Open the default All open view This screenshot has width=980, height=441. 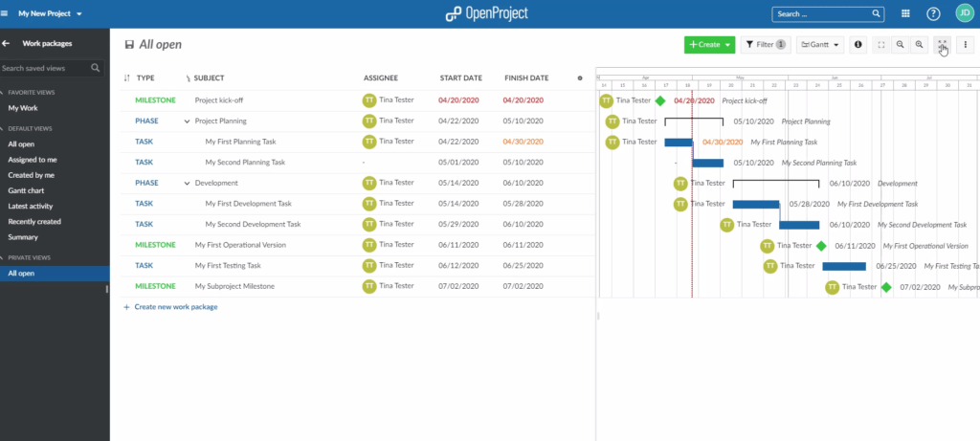coord(21,144)
